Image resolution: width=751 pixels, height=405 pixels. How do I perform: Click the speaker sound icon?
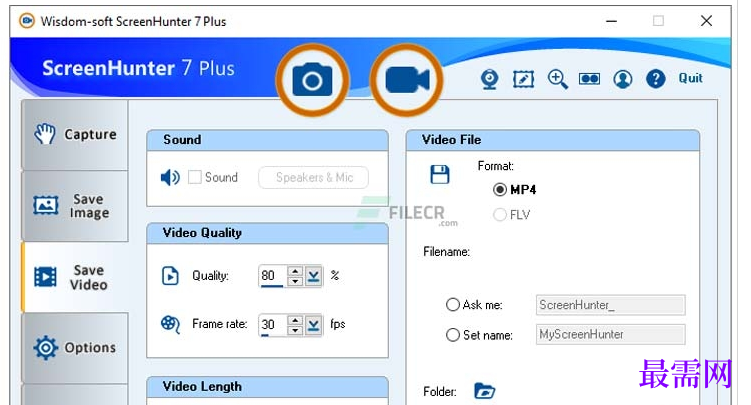click(x=170, y=178)
